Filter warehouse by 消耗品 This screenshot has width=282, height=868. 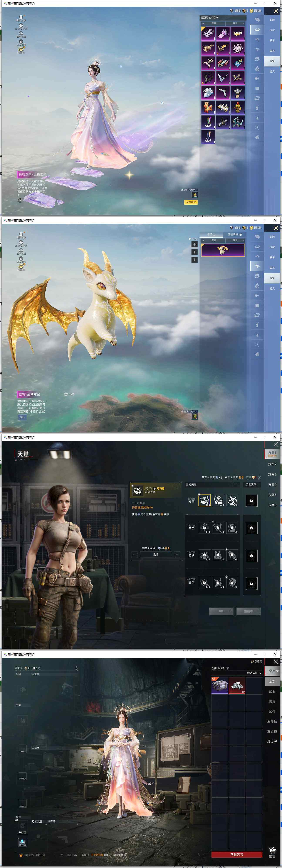click(x=272, y=721)
